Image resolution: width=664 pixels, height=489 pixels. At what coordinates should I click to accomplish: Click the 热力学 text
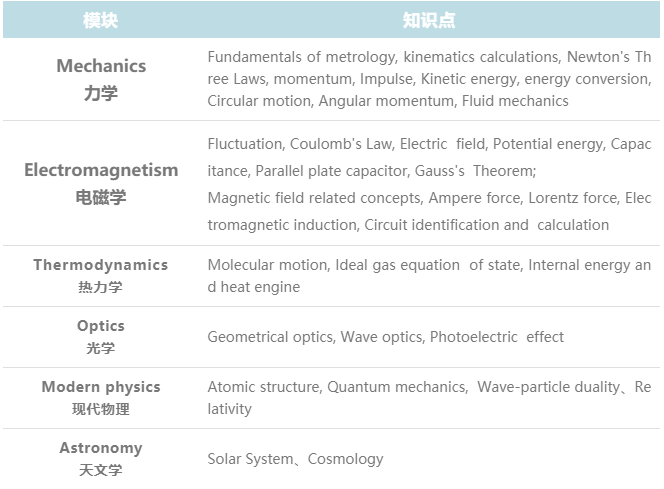(x=100, y=287)
